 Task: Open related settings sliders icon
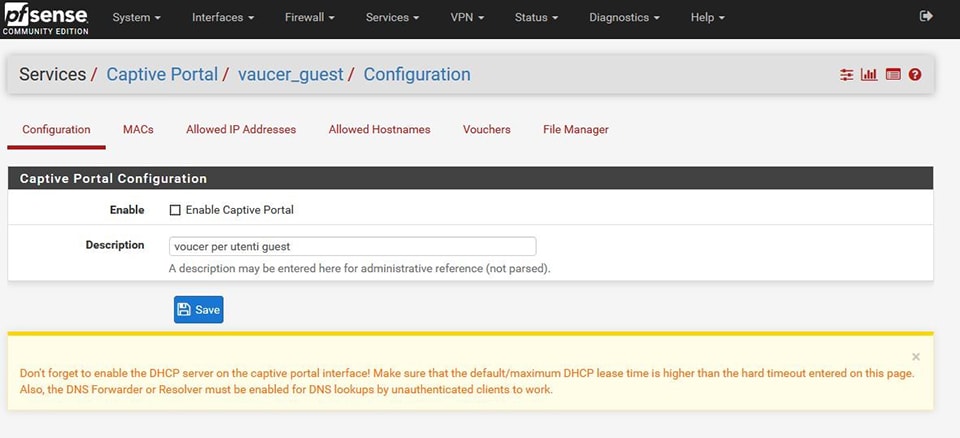[x=847, y=75]
